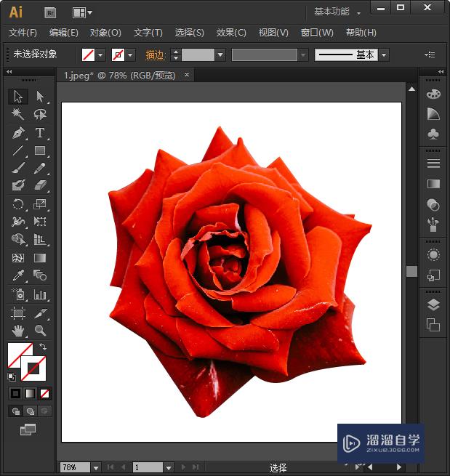
Task: Select the Line Segment tool
Action: coord(18,150)
